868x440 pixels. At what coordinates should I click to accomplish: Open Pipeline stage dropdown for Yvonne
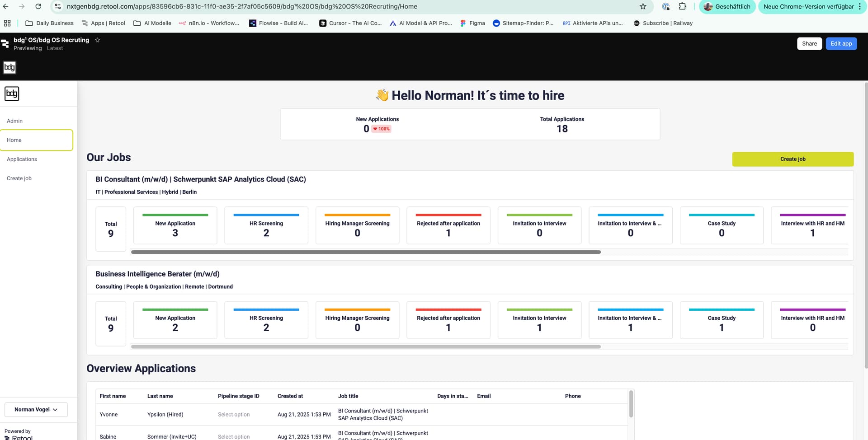coord(234,415)
